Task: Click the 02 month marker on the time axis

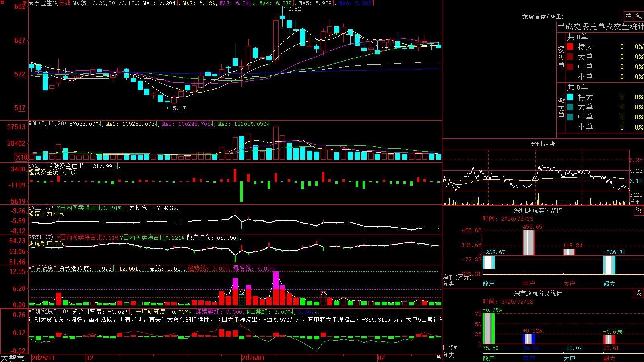Action: coord(381,358)
